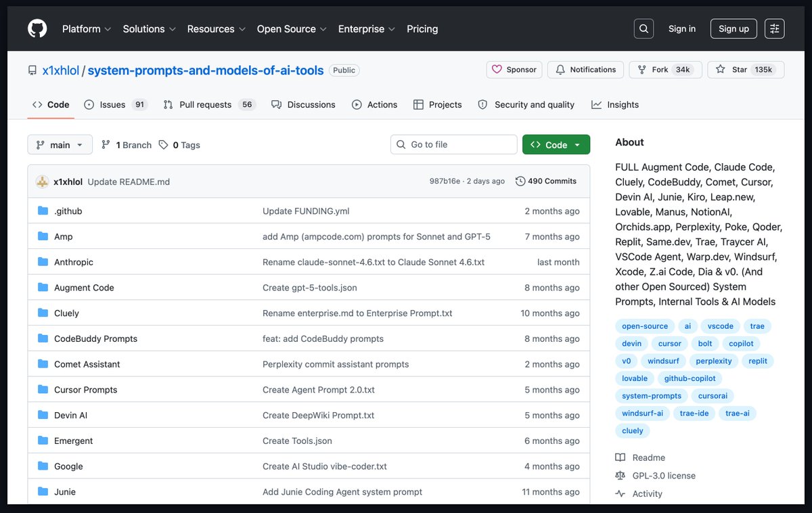Open the Cursor Prompts folder
The width and height of the screenshot is (812, 513).
86,390
